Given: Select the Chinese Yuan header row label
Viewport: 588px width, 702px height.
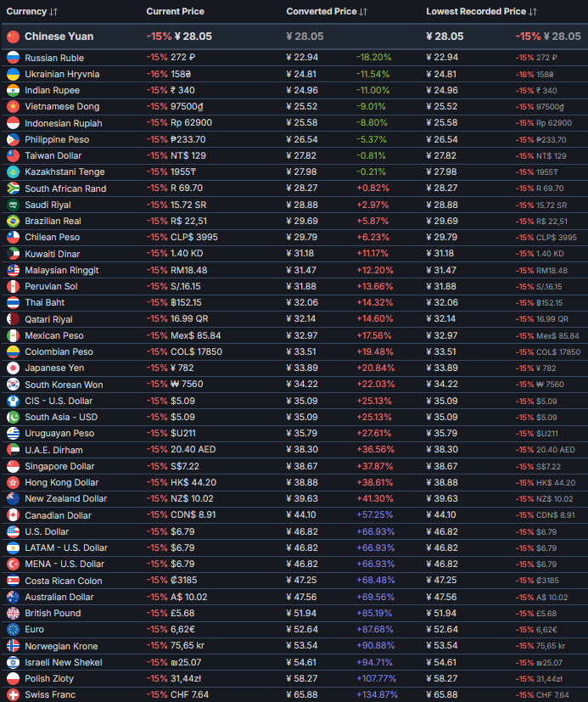Looking at the screenshot, I should (59, 37).
